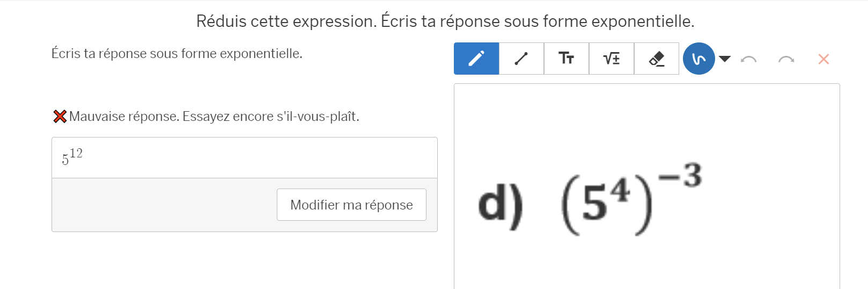Expand the stroke options dropdown arrow
The height and width of the screenshot is (289, 868).
pyautogui.click(x=725, y=59)
